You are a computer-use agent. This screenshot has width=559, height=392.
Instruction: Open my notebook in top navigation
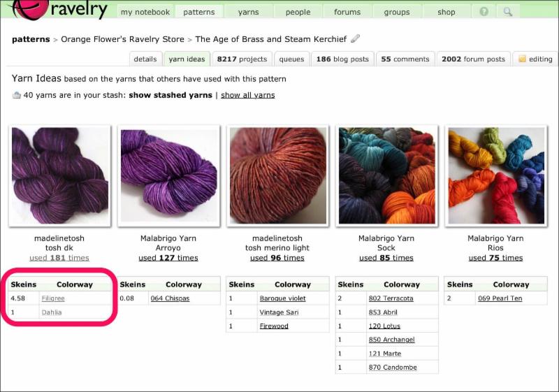tap(145, 12)
